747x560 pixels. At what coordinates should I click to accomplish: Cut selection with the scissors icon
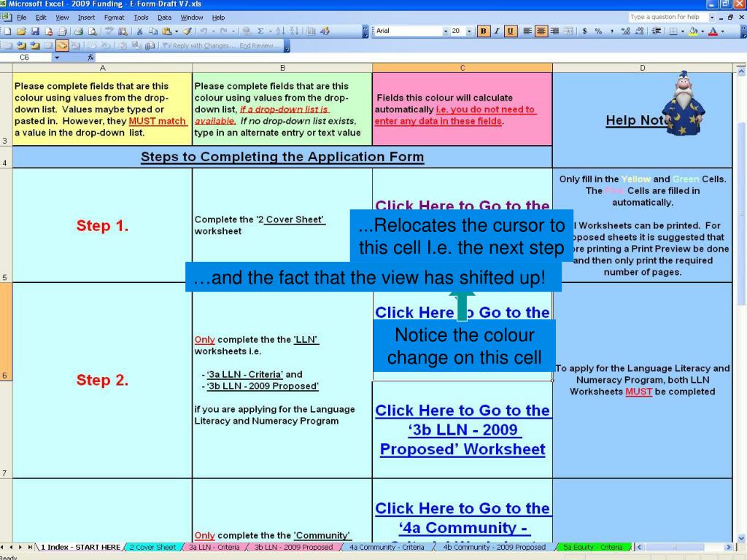pos(139,31)
